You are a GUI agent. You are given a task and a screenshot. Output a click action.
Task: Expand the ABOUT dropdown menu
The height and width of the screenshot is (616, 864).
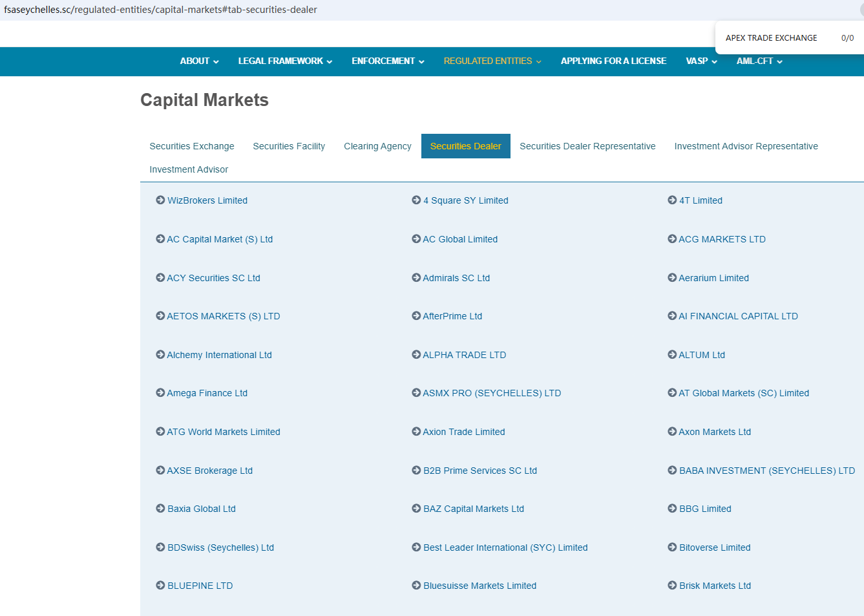(x=199, y=61)
